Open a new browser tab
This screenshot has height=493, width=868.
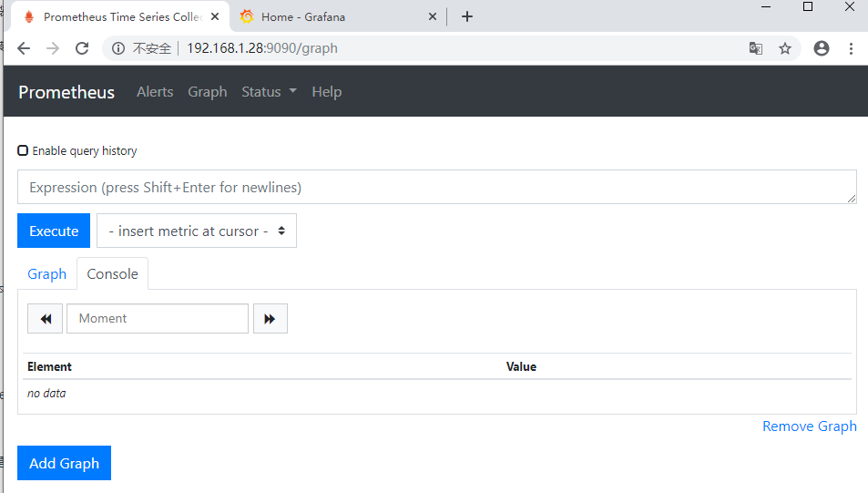(467, 16)
